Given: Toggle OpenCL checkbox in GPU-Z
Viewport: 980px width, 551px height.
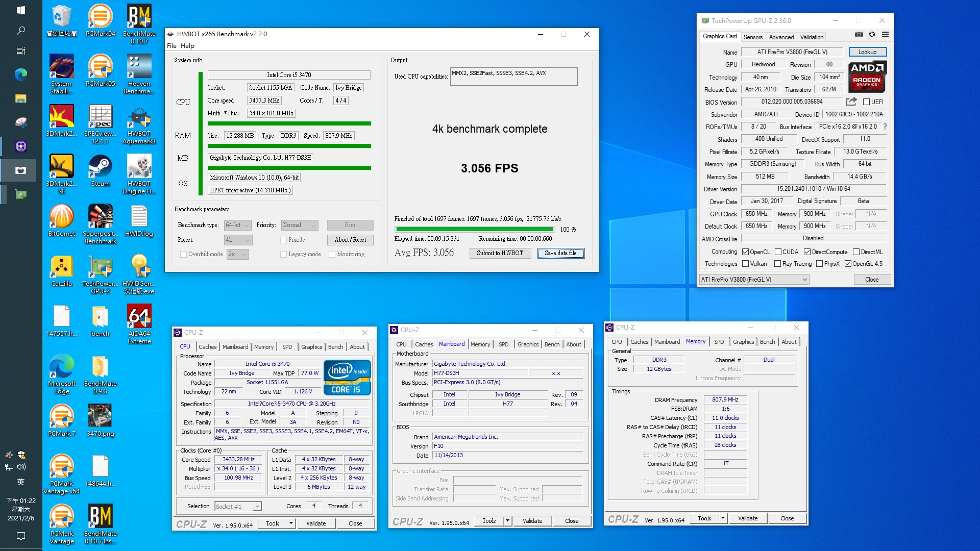Looking at the screenshot, I should tap(745, 252).
